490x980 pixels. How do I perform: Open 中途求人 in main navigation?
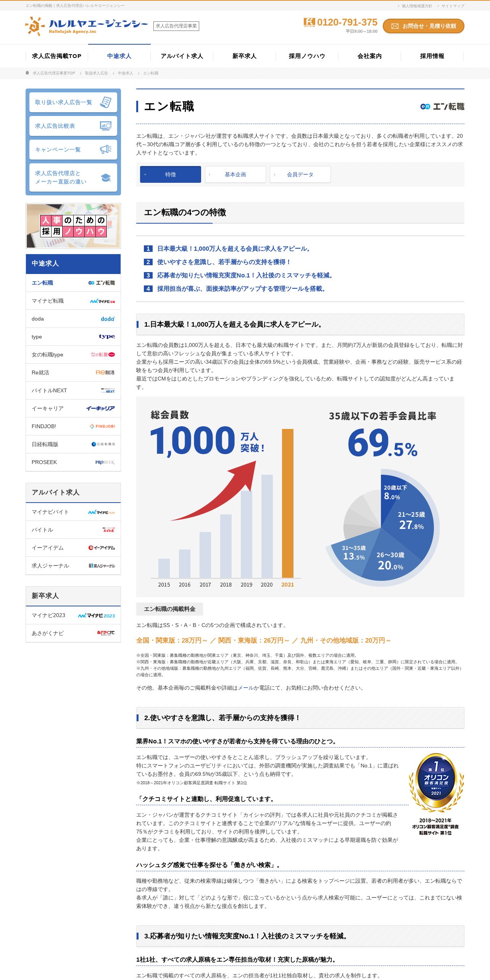tap(119, 56)
